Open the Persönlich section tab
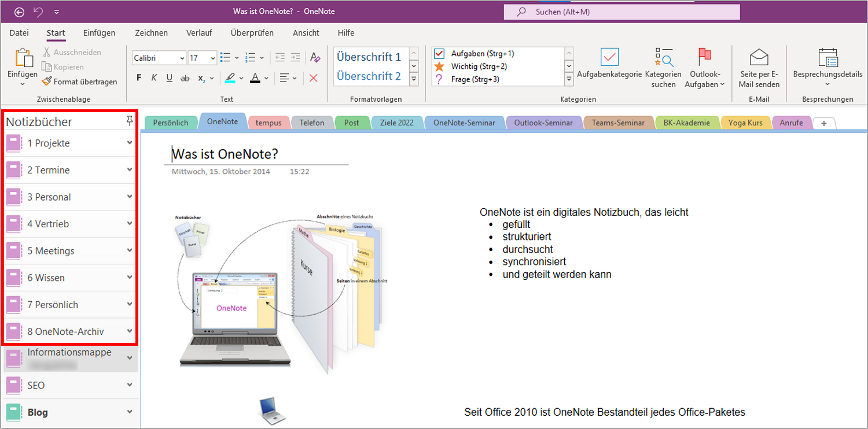The height and width of the screenshot is (429, 868). [x=171, y=123]
